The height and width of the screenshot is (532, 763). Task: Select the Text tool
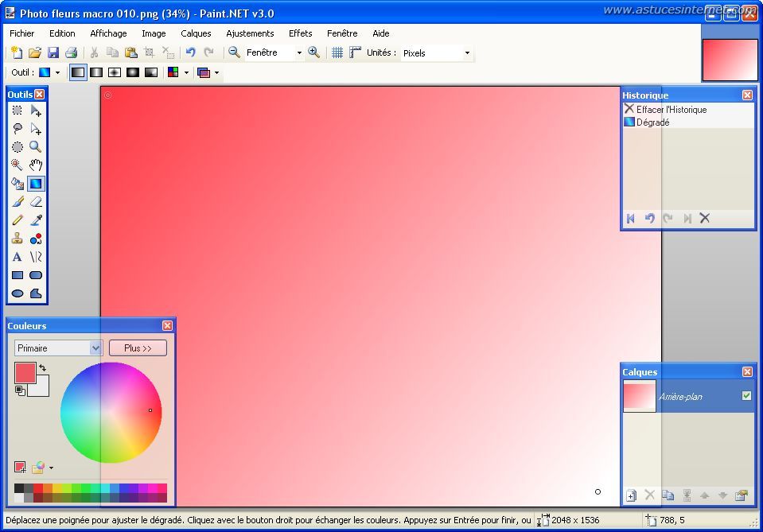coord(17,257)
